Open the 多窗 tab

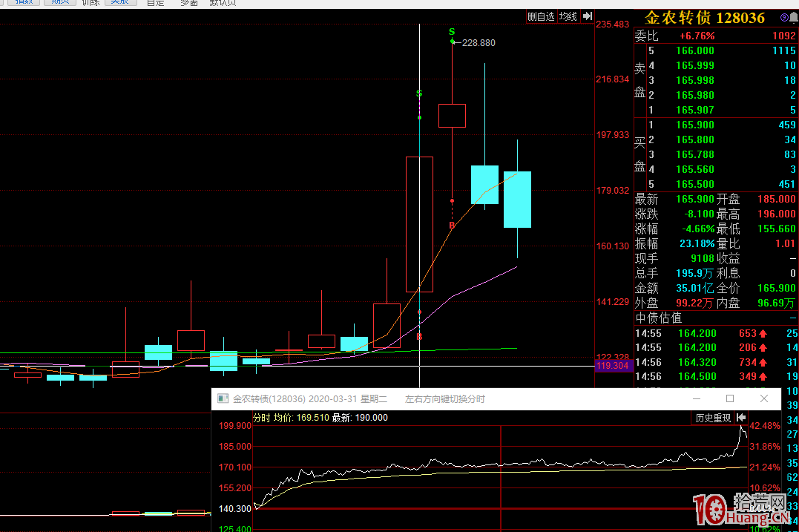point(189,2)
